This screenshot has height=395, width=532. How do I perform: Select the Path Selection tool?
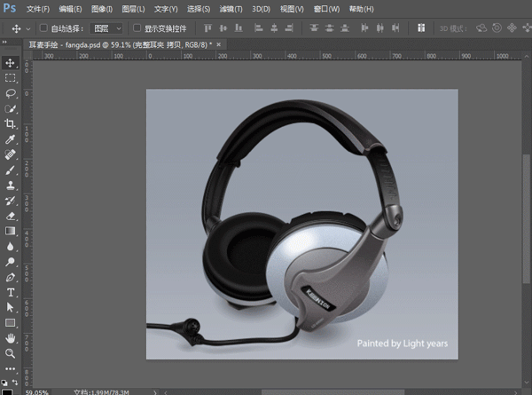click(x=10, y=308)
